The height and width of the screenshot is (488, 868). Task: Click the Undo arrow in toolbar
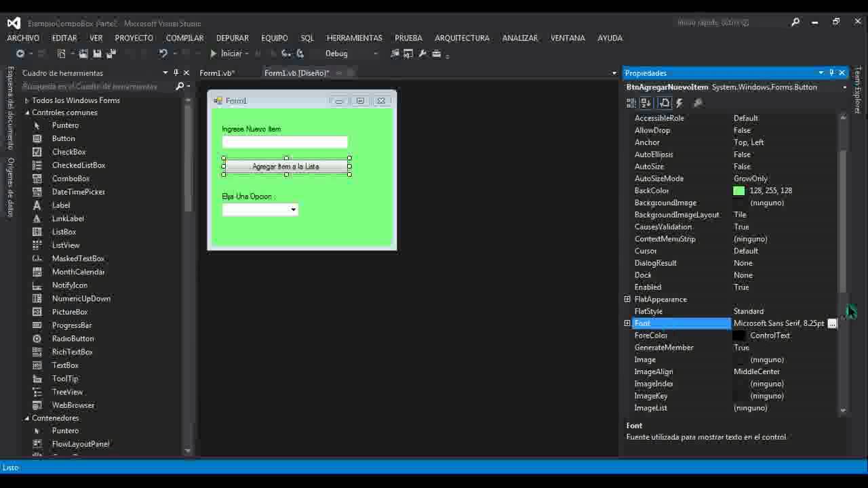pos(163,54)
